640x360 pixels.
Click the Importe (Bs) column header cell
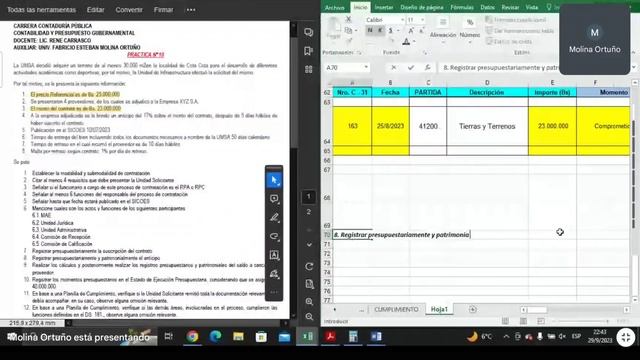click(552, 92)
